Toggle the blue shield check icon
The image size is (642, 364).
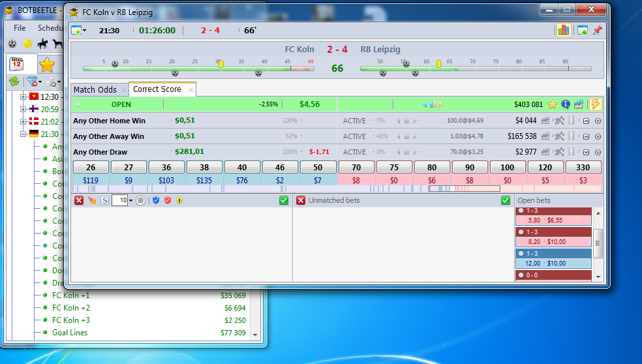155,200
